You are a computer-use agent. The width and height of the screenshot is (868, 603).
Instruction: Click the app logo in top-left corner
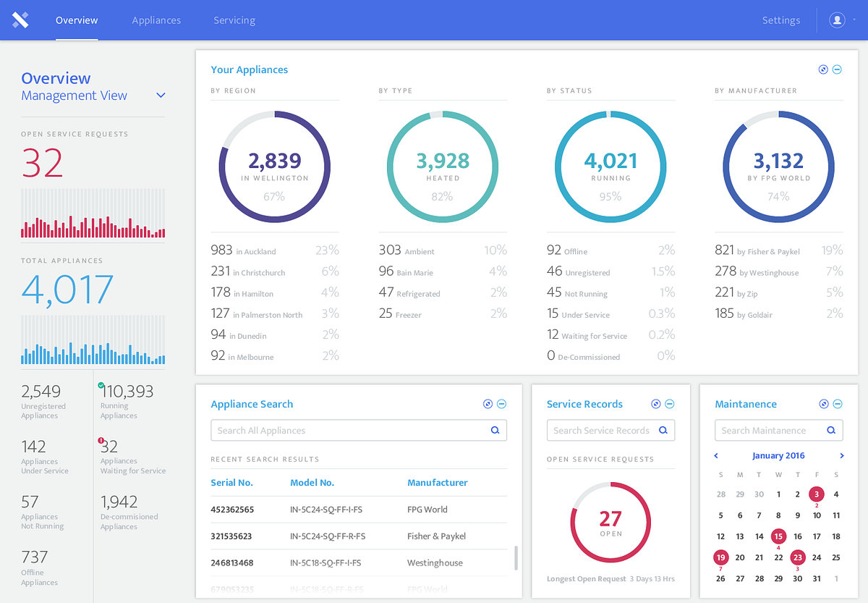[x=20, y=20]
